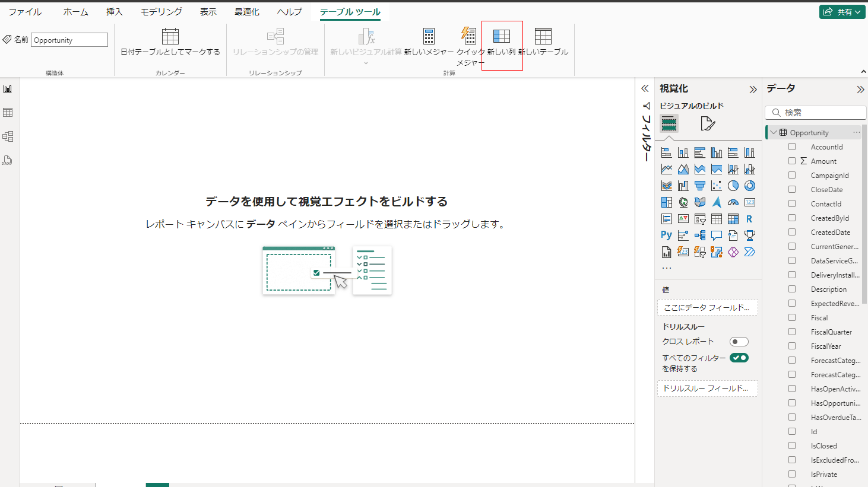This screenshot has height=487, width=868.
Task: Tick the CloseDate field checkbox
Action: [x=792, y=189]
